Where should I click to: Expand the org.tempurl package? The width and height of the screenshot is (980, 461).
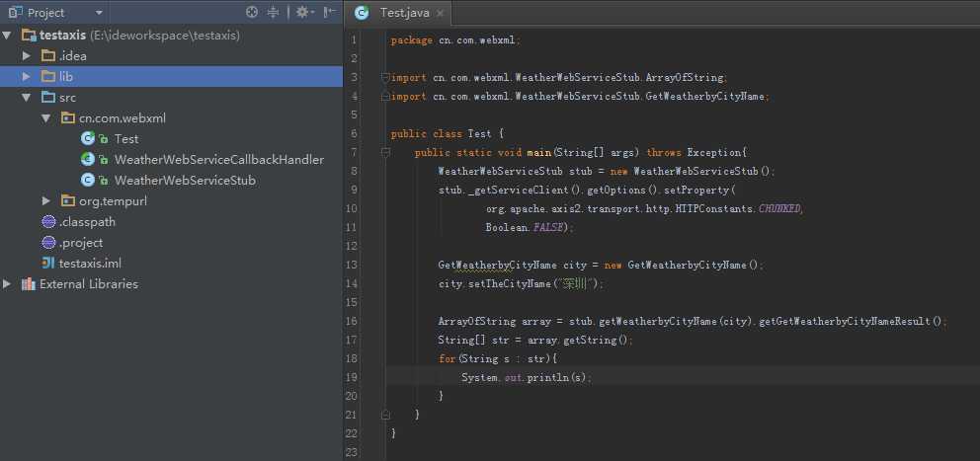click(46, 201)
